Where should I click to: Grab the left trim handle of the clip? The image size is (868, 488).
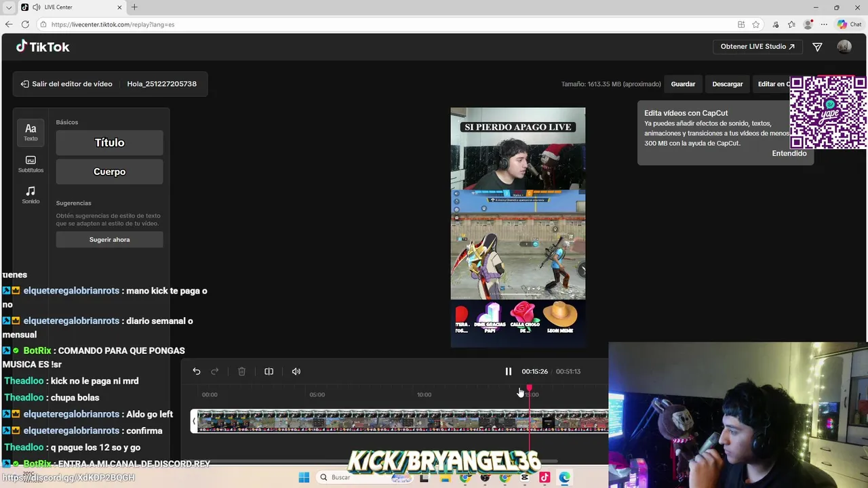pyautogui.click(x=194, y=421)
